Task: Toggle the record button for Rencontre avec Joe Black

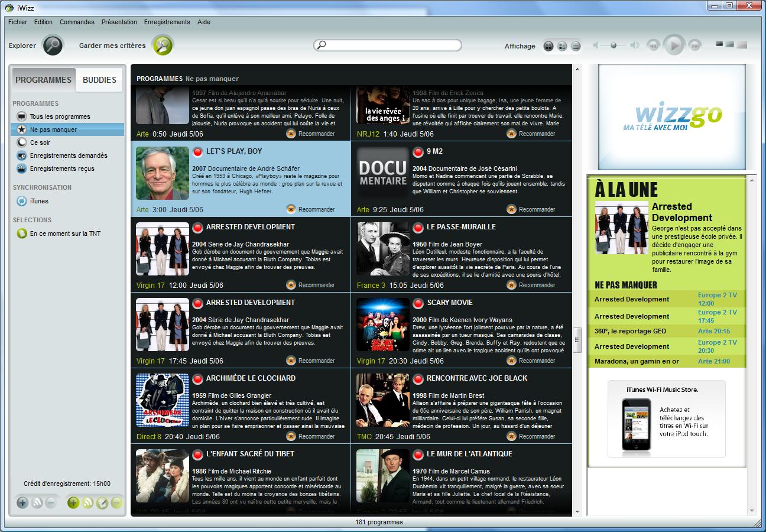Action: click(418, 379)
